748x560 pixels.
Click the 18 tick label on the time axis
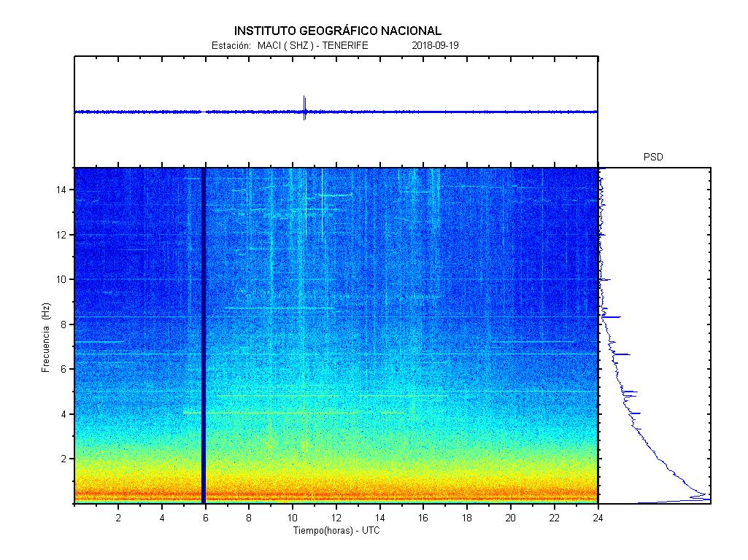click(x=467, y=518)
